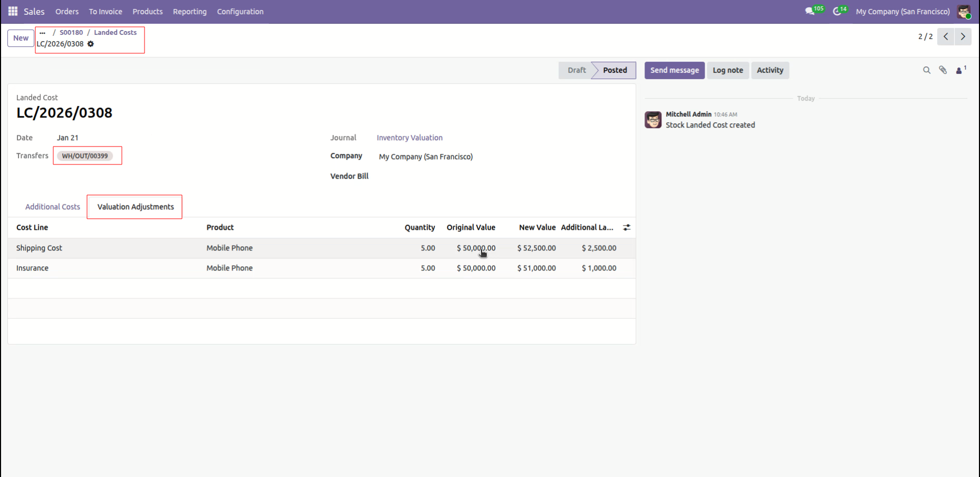The width and height of the screenshot is (980, 477).
Task: Go to next record arrow
Action: pos(963,37)
